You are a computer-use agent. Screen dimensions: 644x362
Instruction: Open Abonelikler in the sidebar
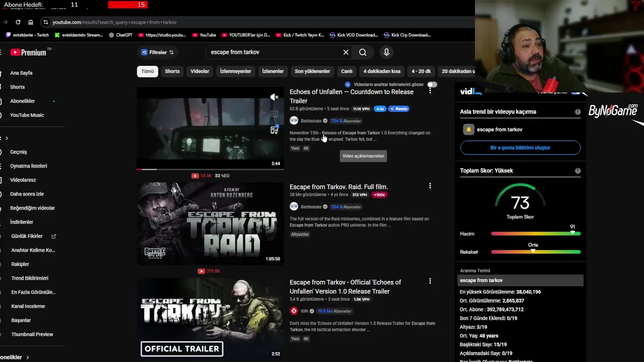coord(22,101)
